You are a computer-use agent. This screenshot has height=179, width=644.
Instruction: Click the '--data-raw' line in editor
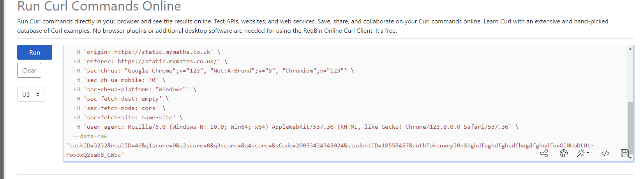[90, 136]
